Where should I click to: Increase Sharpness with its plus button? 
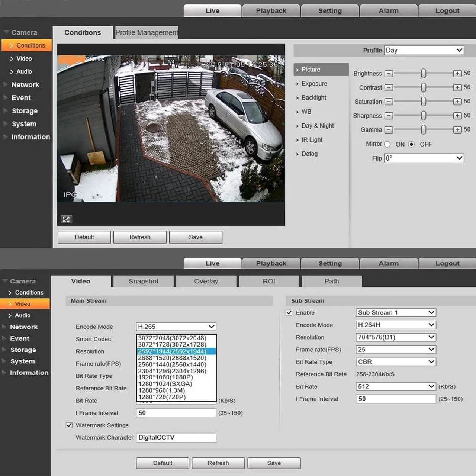[x=457, y=116]
